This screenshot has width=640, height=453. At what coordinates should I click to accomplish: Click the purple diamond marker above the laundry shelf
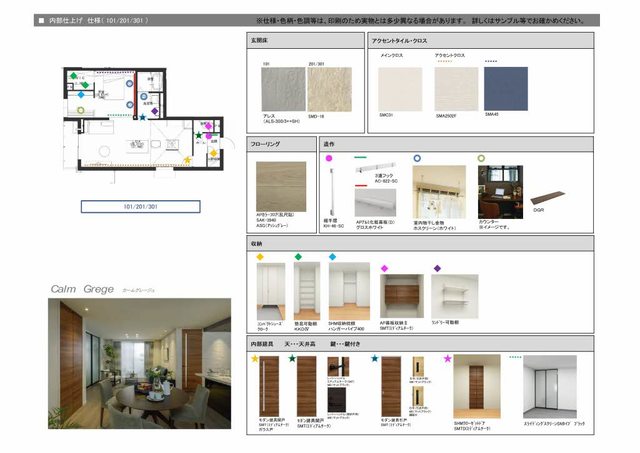[x=437, y=268]
